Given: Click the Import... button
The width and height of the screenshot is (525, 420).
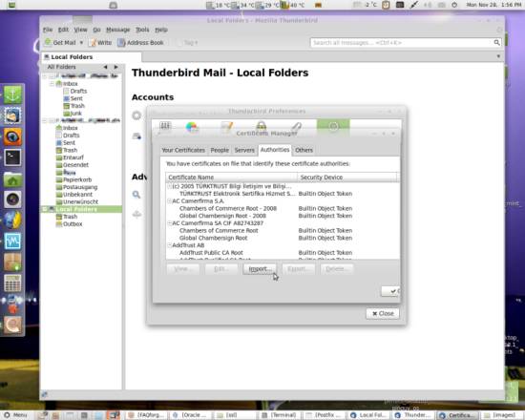Looking at the screenshot, I should (260, 269).
